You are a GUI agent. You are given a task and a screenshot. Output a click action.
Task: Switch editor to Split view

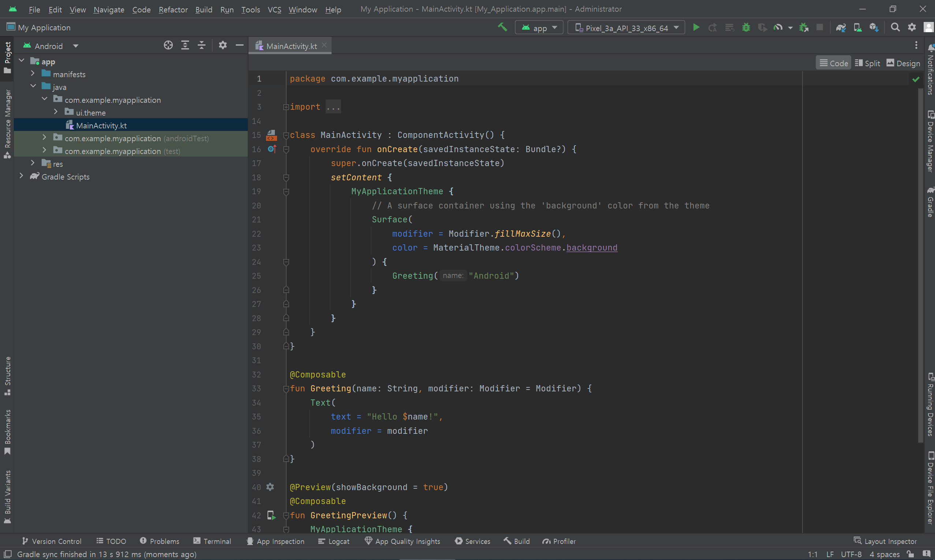pos(867,63)
